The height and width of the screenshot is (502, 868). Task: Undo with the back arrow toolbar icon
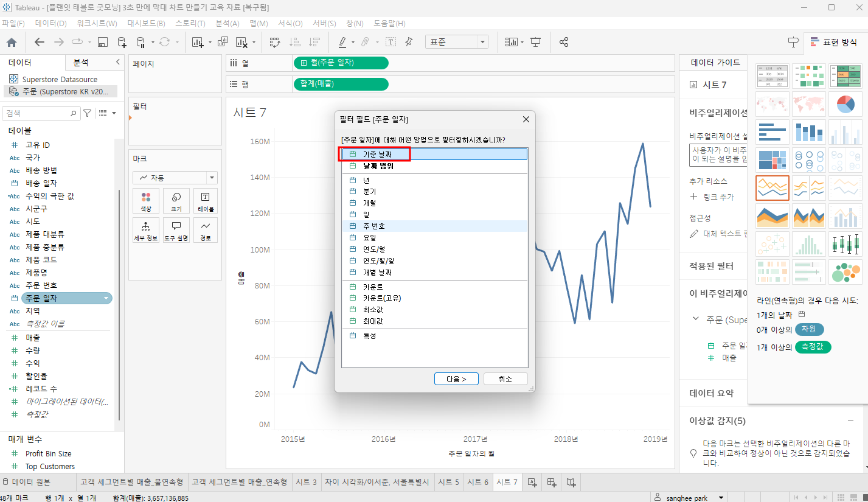pyautogui.click(x=40, y=42)
